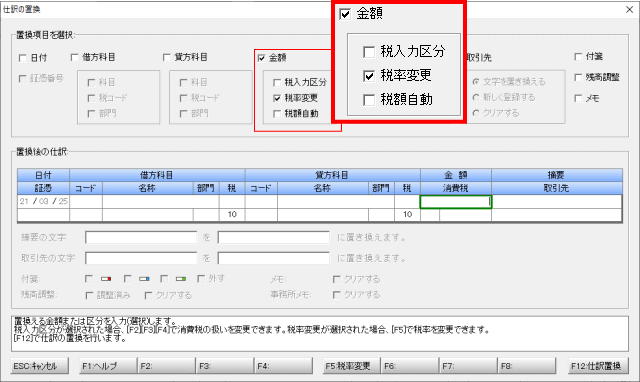Check the 貸方科目 checkbox
Image resolution: width=640 pixels, height=382 pixels.
point(167,57)
